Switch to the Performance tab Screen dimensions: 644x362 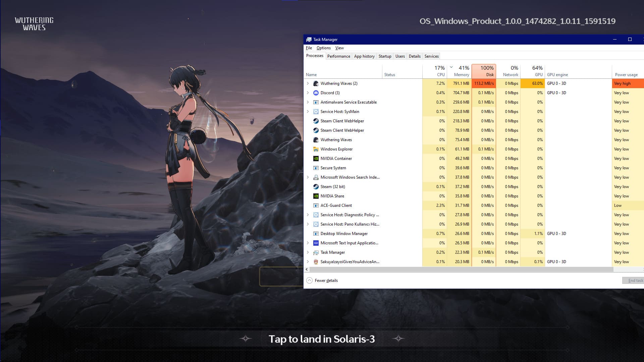pos(338,56)
